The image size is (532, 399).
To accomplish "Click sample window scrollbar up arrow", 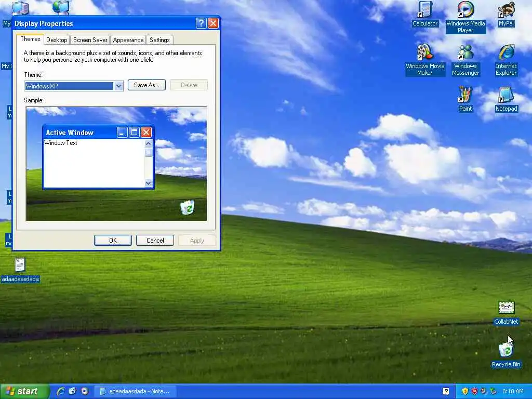I will 148,143.
